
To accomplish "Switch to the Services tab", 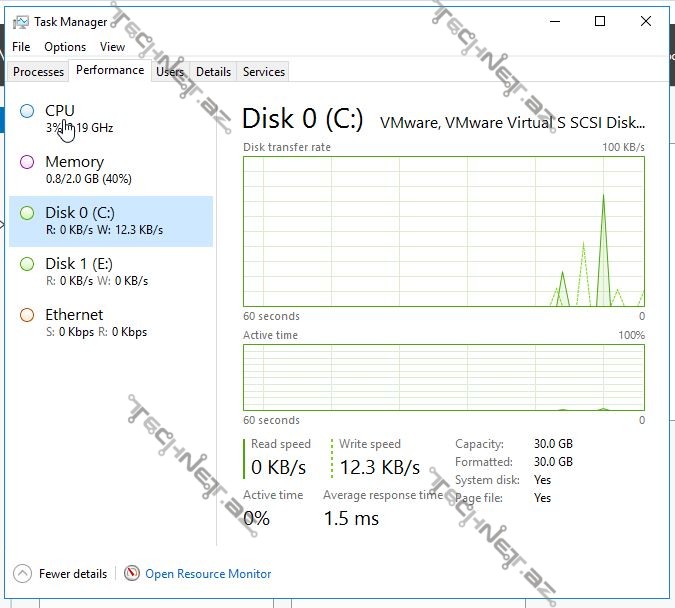I will 264,72.
